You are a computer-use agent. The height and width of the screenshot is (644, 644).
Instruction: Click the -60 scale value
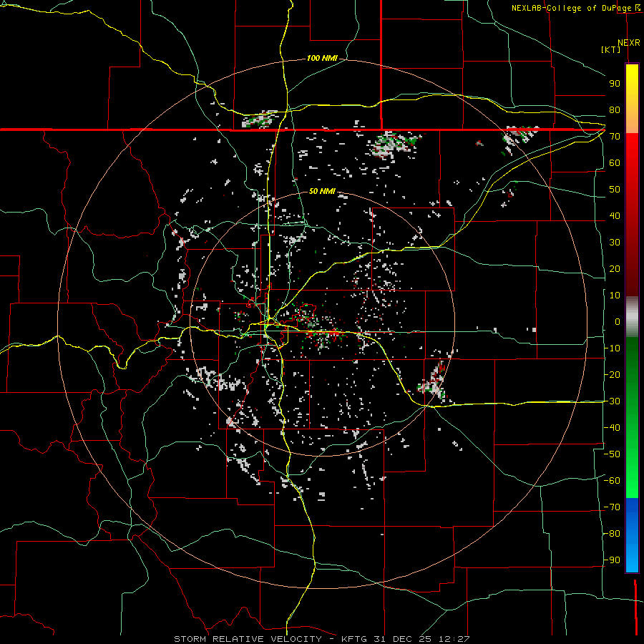pyautogui.click(x=612, y=481)
